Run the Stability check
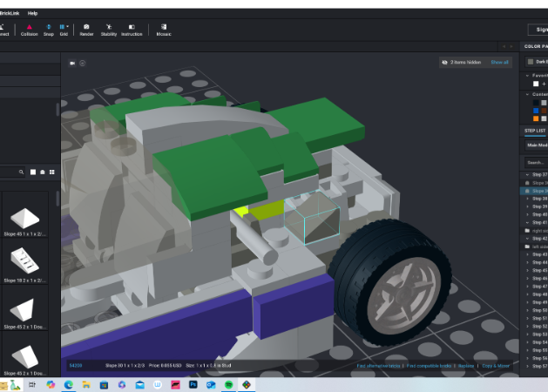Viewport: 548px width, 392px height. point(109,30)
